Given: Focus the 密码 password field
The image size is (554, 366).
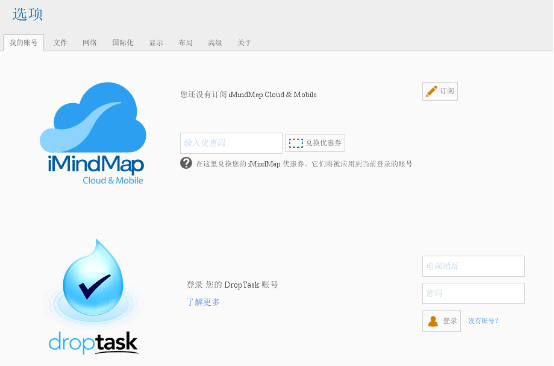Looking at the screenshot, I should tap(473, 293).
